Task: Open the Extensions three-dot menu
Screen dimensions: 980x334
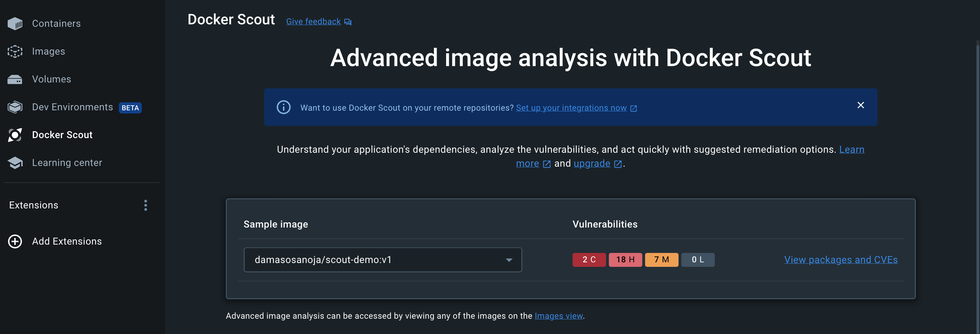Action: (x=145, y=205)
